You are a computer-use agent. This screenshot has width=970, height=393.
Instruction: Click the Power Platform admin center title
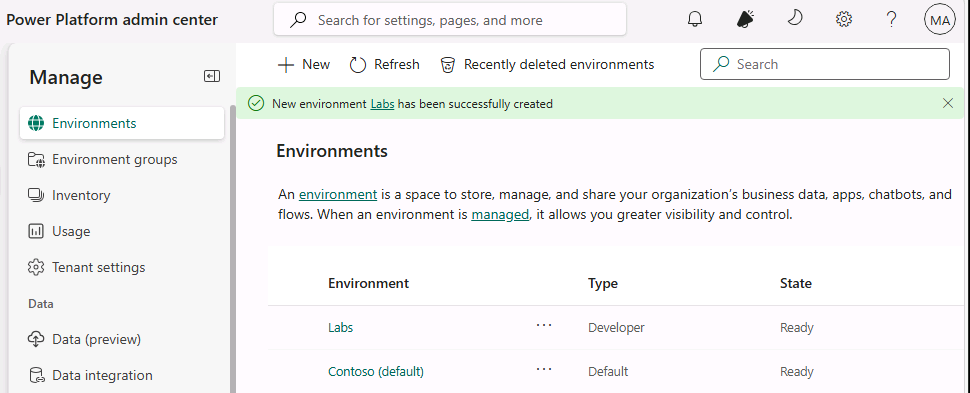[x=112, y=20]
